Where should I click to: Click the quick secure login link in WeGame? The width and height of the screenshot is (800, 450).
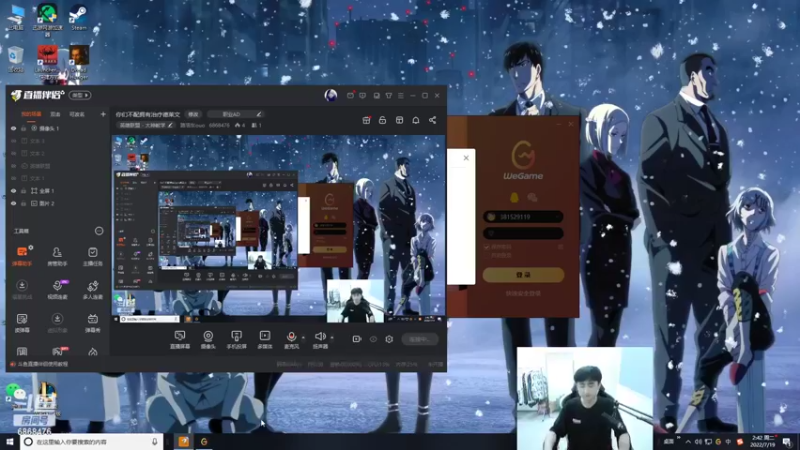(523, 293)
